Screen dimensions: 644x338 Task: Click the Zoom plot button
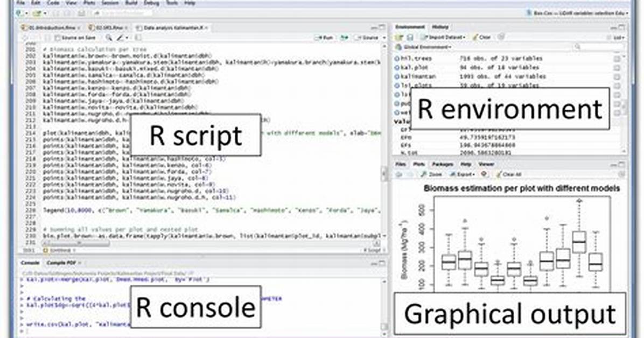tap(432, 174)
